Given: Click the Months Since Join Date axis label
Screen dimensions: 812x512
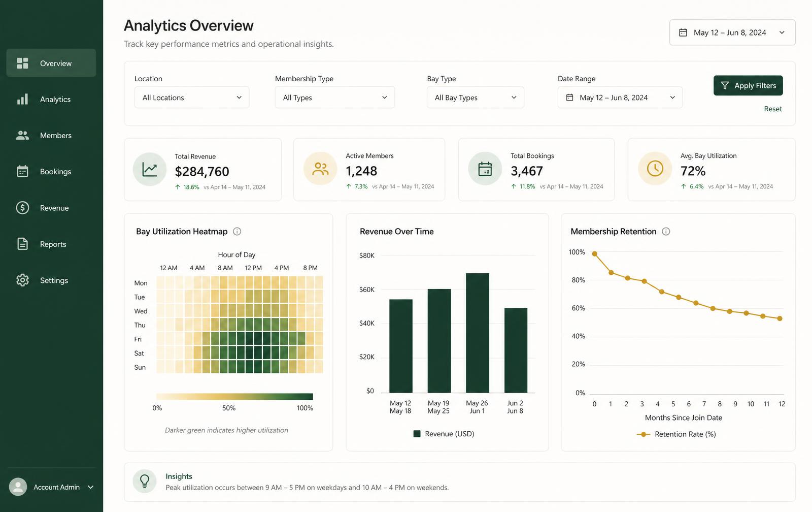Looking at the screenshot, I should [684, 418].
